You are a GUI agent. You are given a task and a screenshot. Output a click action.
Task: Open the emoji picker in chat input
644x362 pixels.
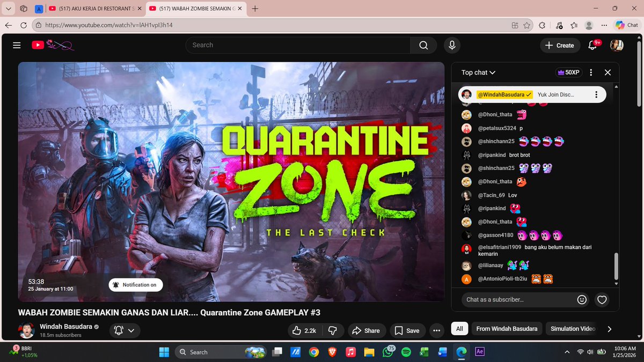point(582,300)
